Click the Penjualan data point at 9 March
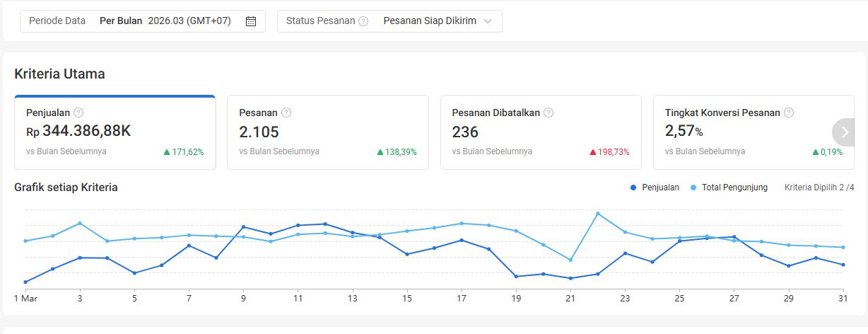Screen dimensions: 868x334 click(243, 227)
